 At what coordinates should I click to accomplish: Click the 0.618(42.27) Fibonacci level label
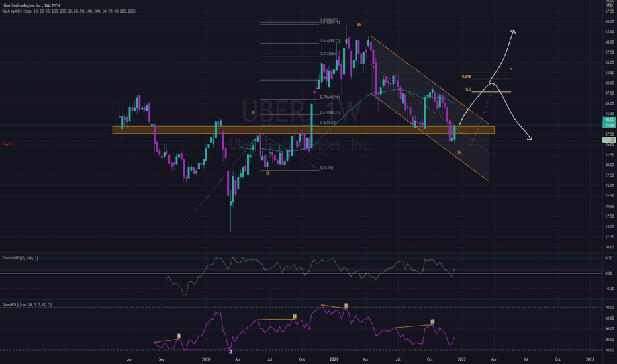point(330,113)
